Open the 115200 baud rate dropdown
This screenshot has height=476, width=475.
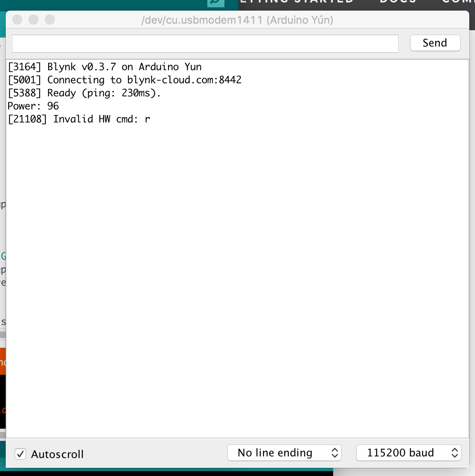pyautogui.click(x=408, y=453)
